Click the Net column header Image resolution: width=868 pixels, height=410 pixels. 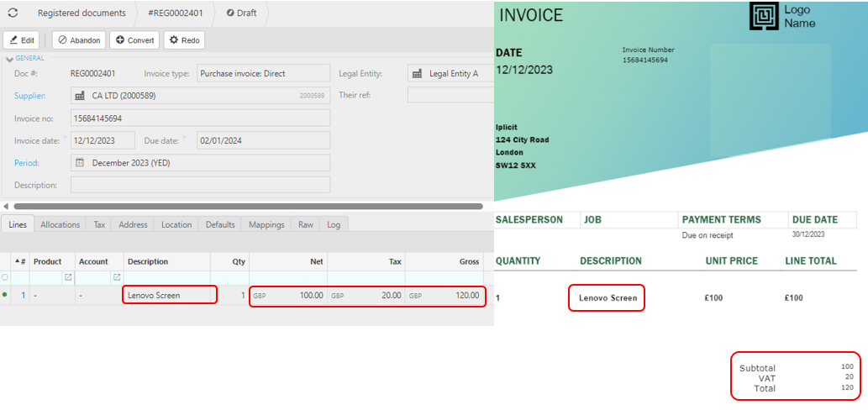[x=288, y=262]
